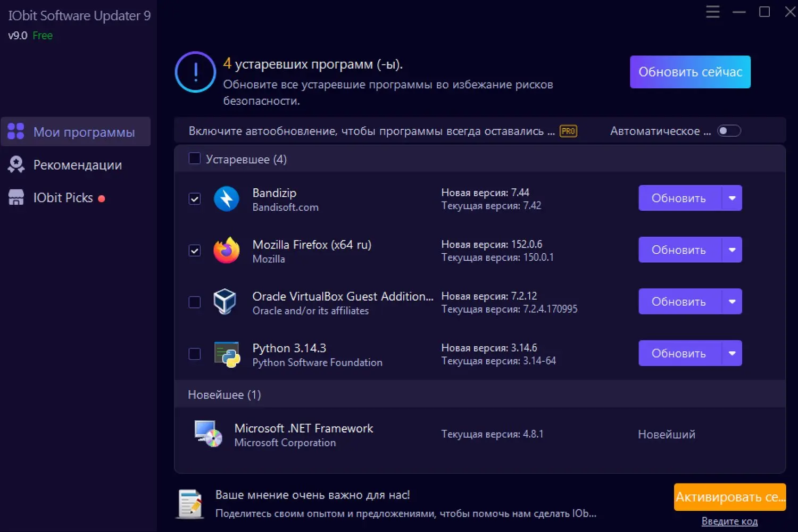The image size is (798, 532).
Task: Click the Mozilla Firefox logo icon
Action: [x=227, y=250]
